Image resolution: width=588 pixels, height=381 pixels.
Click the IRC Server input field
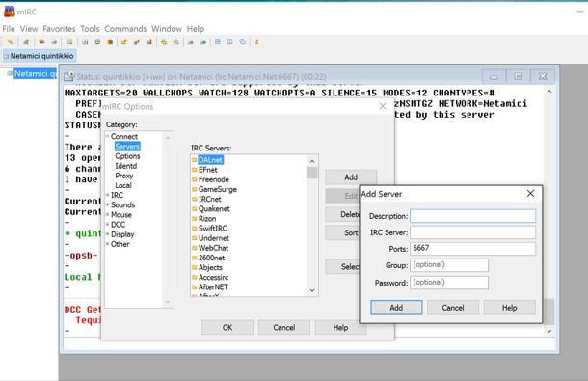pyautogui.click(x=473, y=232)
